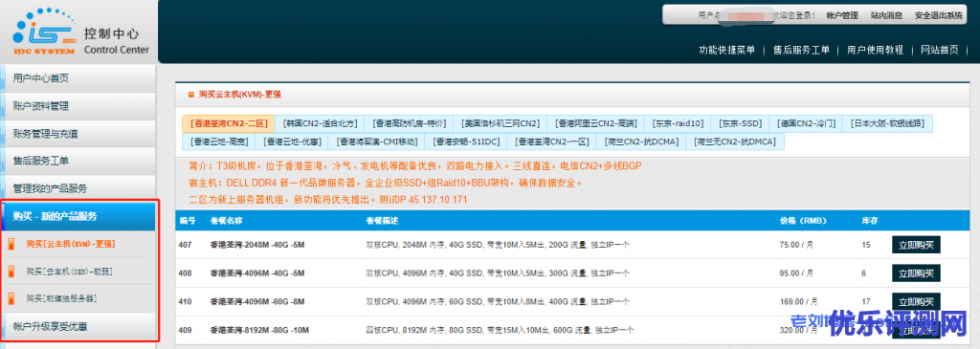Switch to the 香港阿里云CN2-高端 tab
Viewport: 980px width, 349px height.
click(x=595, y=123)
